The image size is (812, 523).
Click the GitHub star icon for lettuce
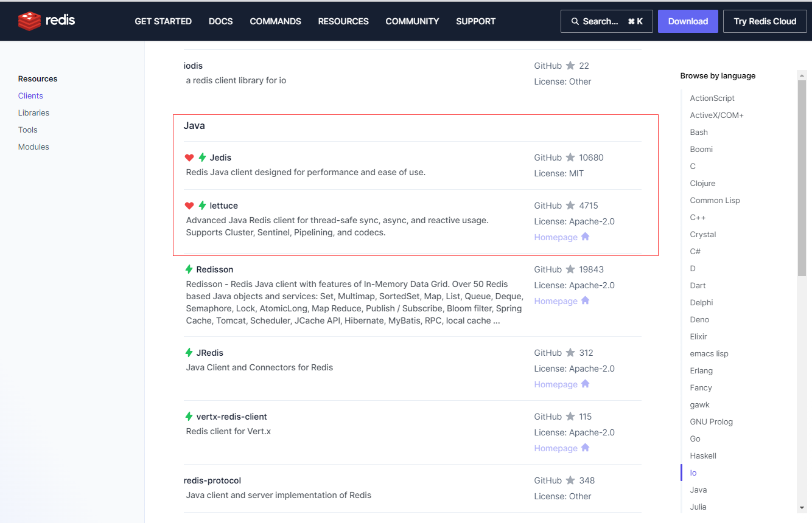[x=570, y=206]
